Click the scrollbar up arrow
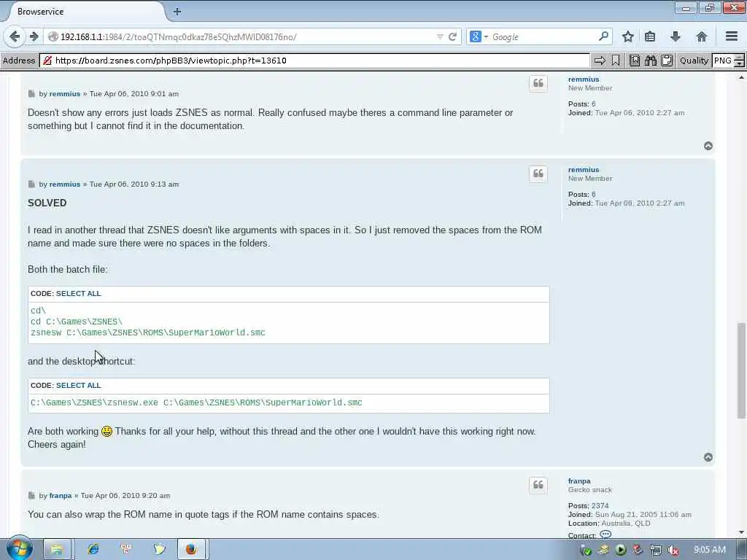This screenshot has width=747, height=560. [x=741, y=77]
